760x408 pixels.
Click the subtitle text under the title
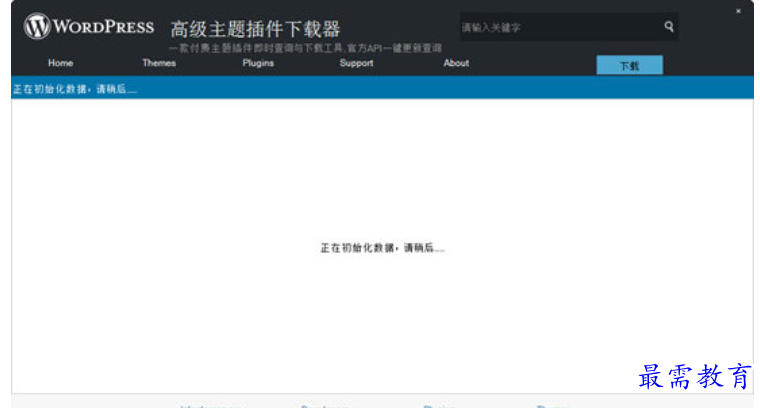tap(305, 48)
